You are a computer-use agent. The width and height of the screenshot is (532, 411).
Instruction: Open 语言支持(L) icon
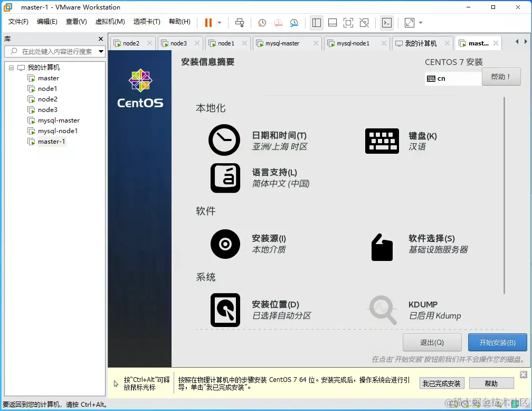(225, 178)
